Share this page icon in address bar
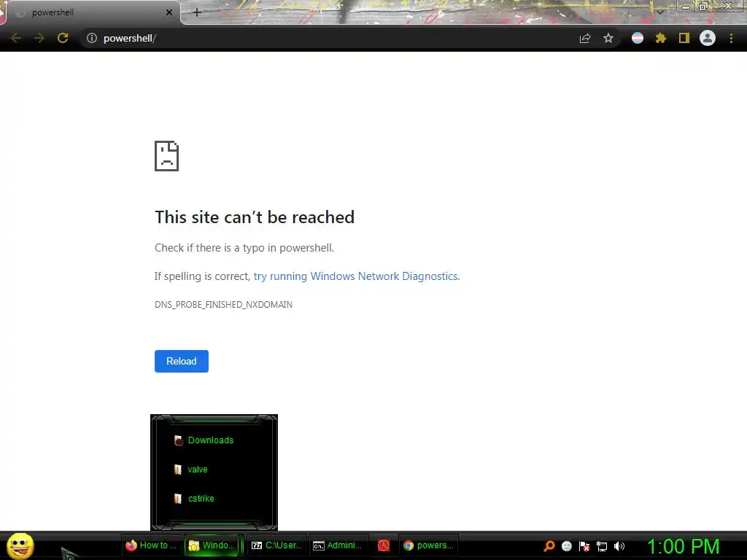Image resolution: width=747 pixels, height=560 pixels. (x=585, y=38)
